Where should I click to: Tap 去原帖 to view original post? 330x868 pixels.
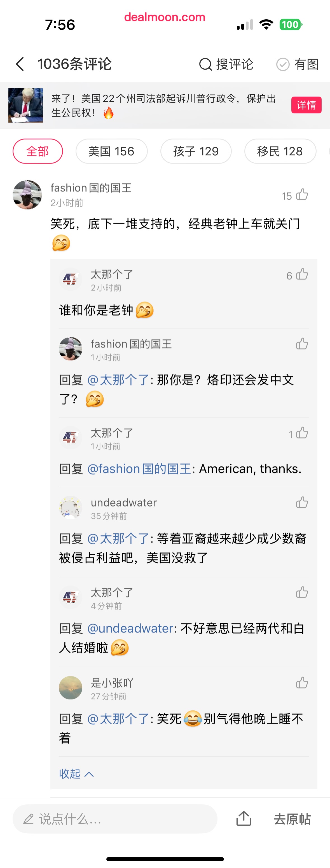292,819
